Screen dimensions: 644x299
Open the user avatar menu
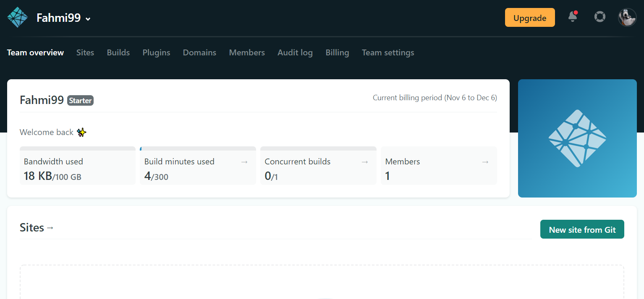point(627,18)
